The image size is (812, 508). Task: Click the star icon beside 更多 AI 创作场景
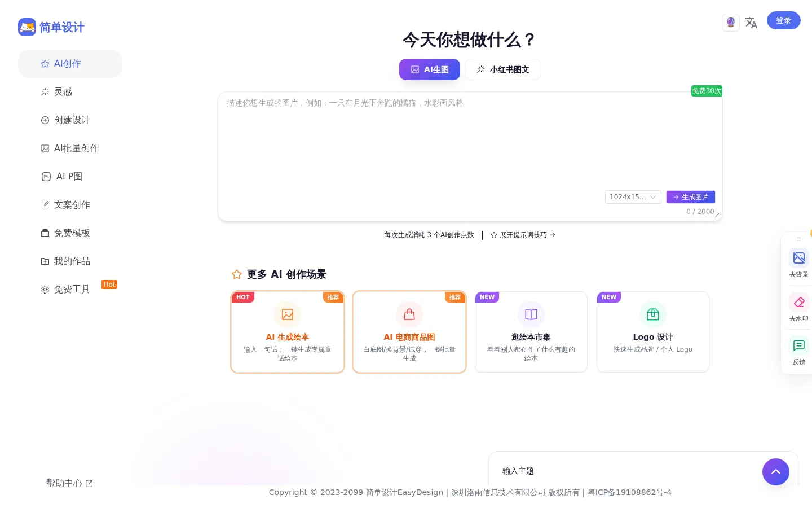237,274
